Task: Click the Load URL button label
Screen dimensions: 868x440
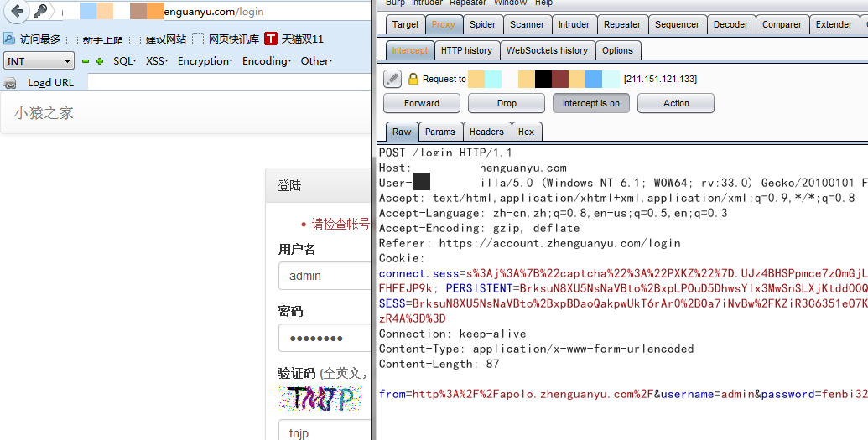Action: [50, 82]
